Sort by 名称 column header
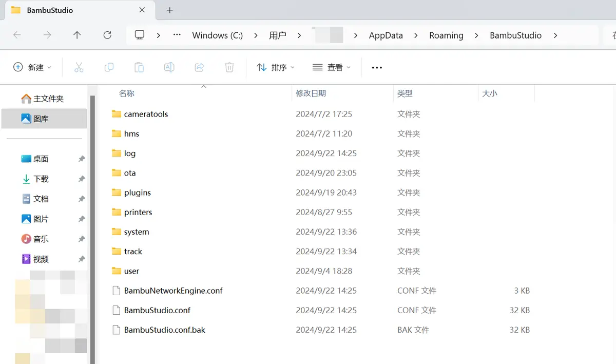Screen dimensions: 616x364 coord(127,93)
